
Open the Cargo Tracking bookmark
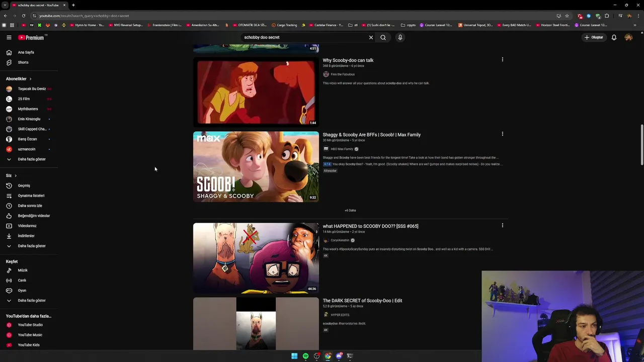coord(284,25)
